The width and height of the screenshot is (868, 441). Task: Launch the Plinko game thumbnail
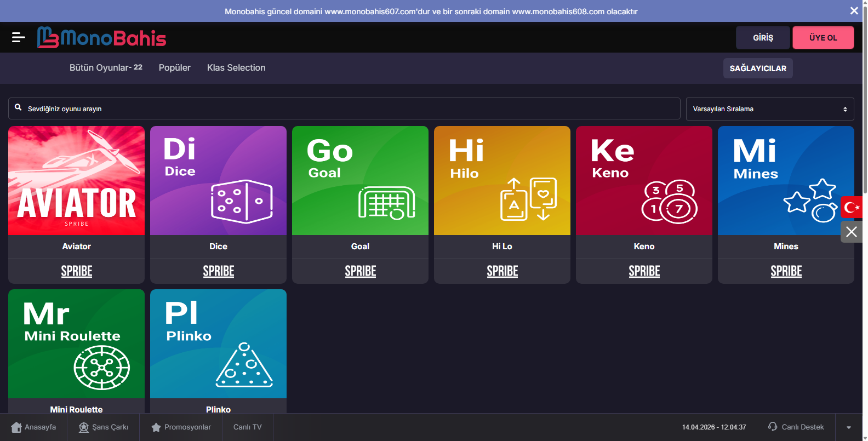(x=218, y=343)
